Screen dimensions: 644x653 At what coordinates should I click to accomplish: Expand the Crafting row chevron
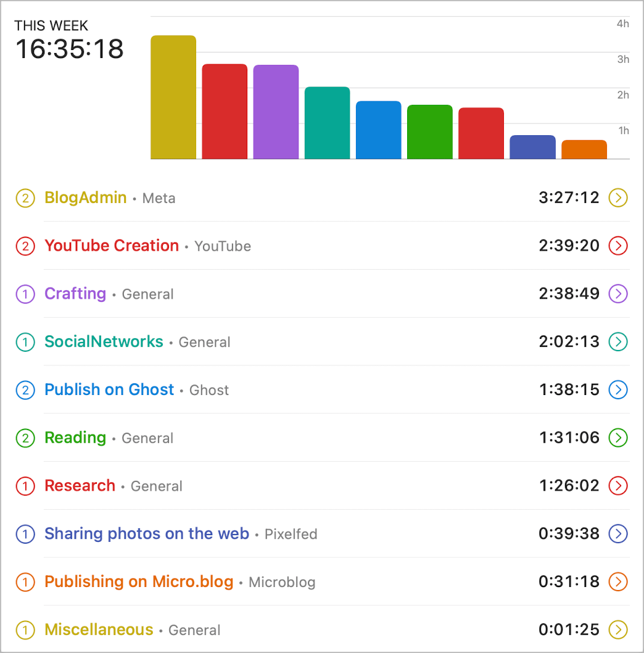618,294
